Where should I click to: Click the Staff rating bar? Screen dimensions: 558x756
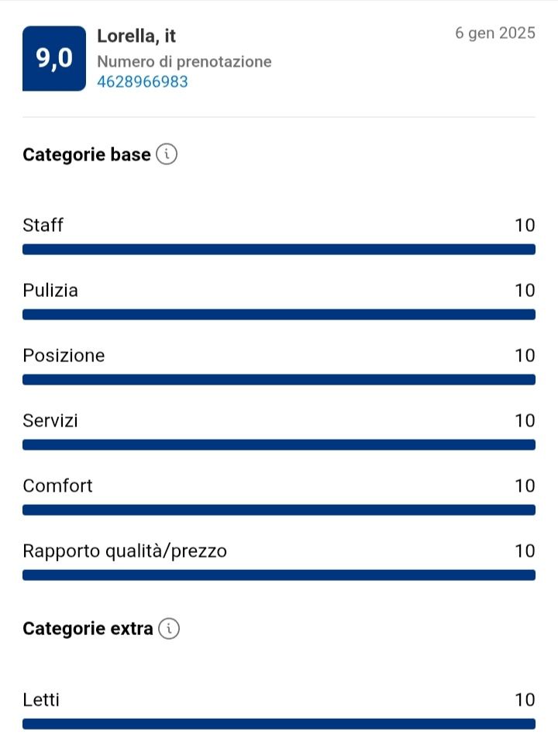coord(279,250)
